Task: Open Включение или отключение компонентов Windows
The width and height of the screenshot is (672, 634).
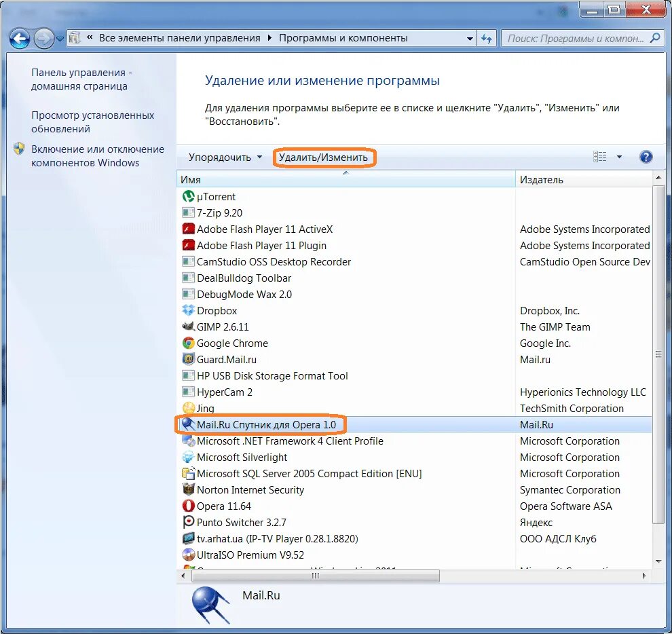Action: point(98,156)
